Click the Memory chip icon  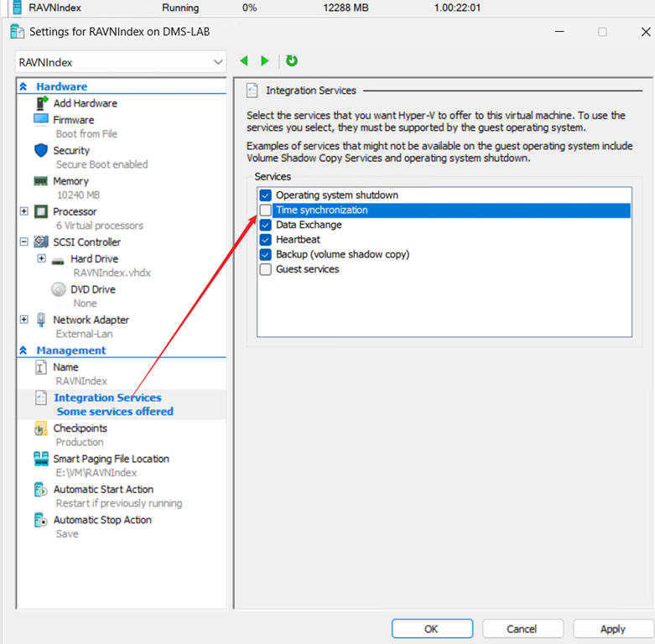pyautogui.click(x=40, y=181)
